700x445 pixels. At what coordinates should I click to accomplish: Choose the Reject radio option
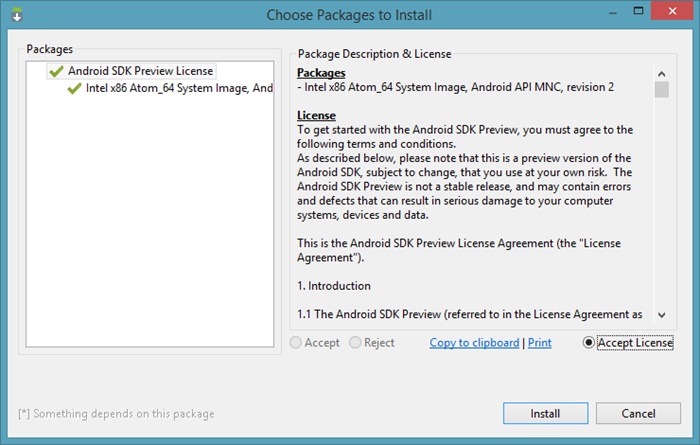pyautogui.click(x=355, y=343)
